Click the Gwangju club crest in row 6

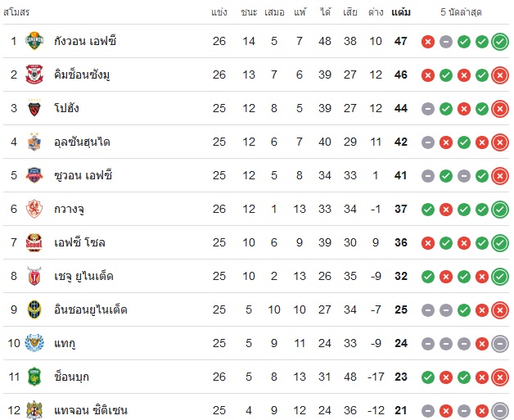(x=34, y=209)
